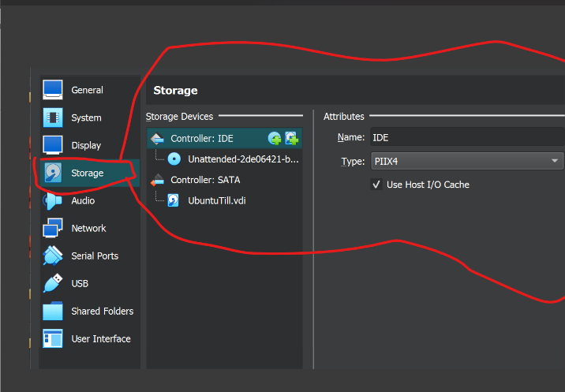
Task: Click the Audio speaker icon
Action: click(x=53, y=200)
